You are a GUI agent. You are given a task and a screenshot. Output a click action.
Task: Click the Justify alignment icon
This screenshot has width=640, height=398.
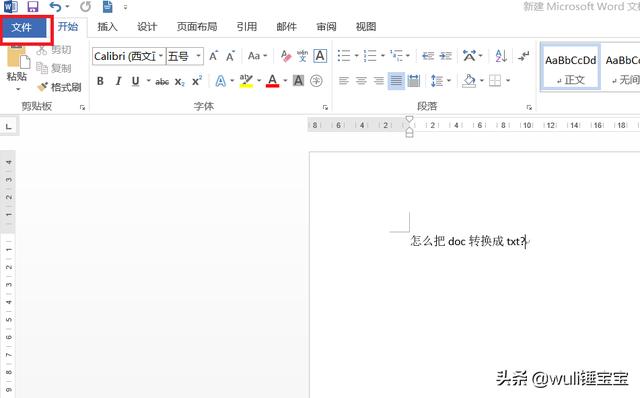point(396,81)
